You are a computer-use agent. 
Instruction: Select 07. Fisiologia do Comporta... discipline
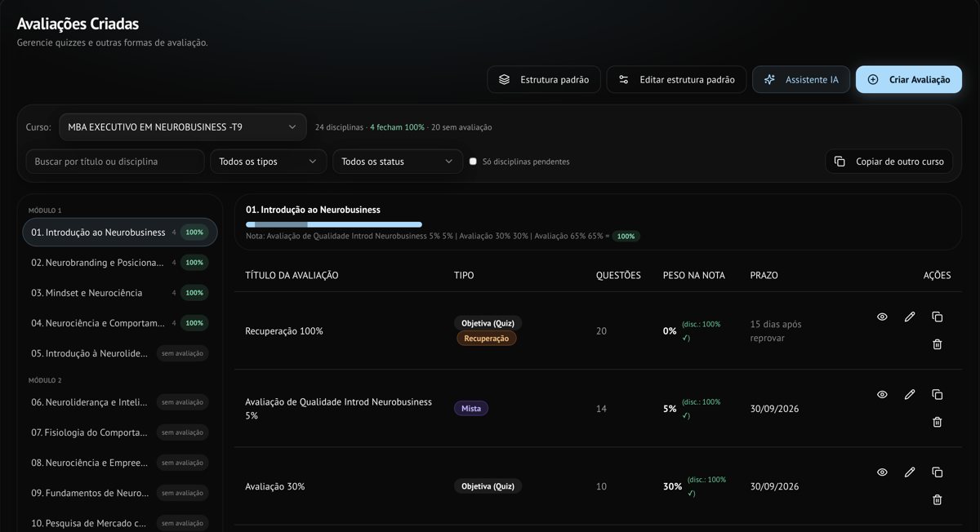pyautogui.click(x=120, y=432)
